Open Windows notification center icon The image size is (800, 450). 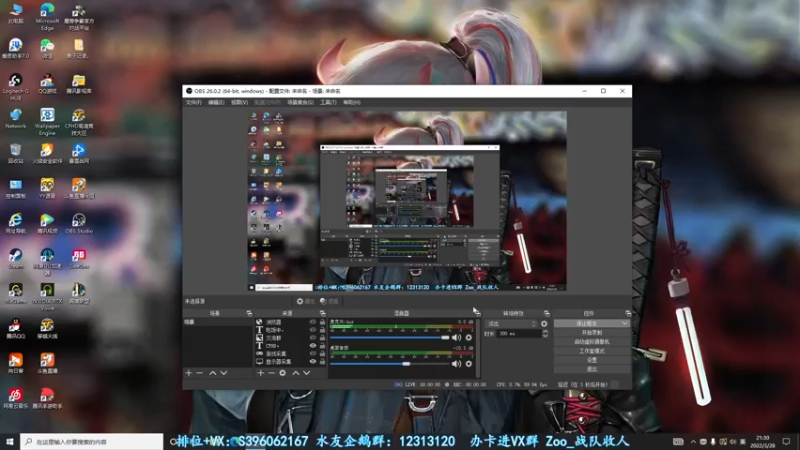tap(786, 442)
